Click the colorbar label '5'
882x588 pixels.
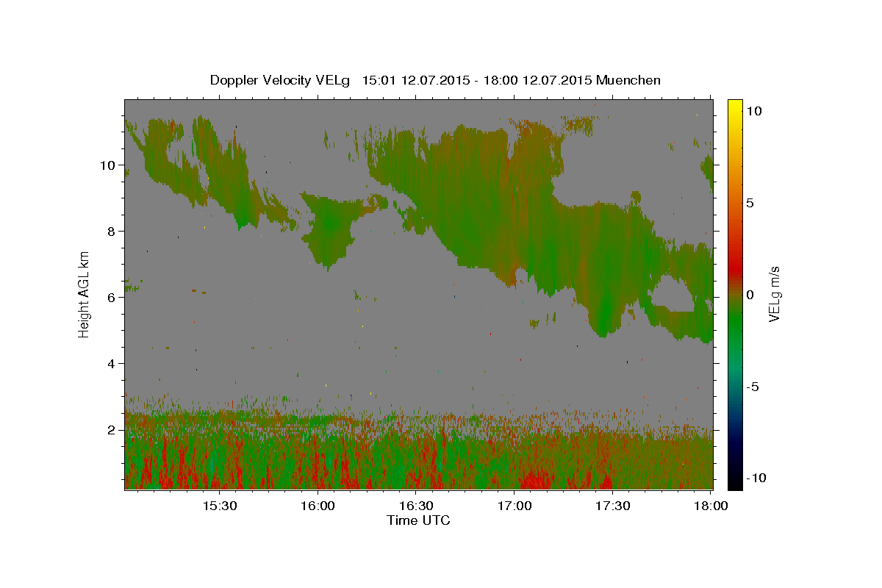(x=750, y=203)
